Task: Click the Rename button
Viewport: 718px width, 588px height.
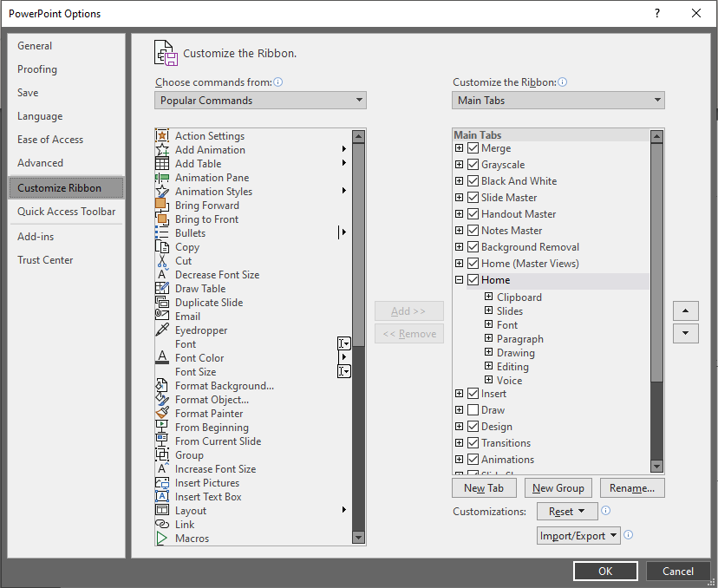Action: [x=632, y=487]
